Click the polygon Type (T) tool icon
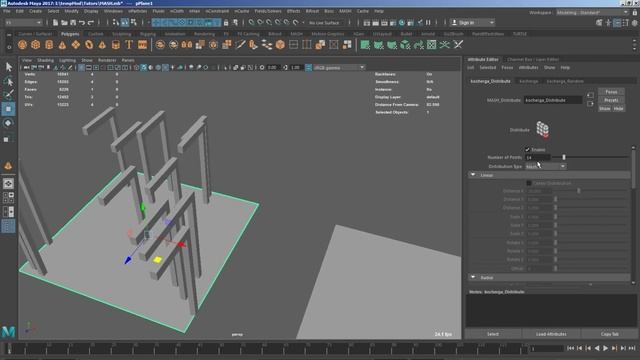The image size is (640, 360). [x=129, y=45]
